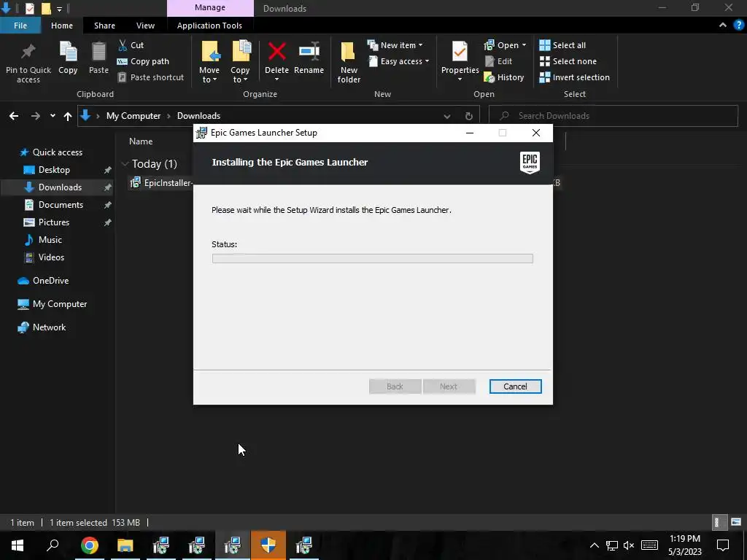The height and width of the screenshot is (560, 747).
Task: Click the Edit ribbon button
Action: (x=498, y=61)
